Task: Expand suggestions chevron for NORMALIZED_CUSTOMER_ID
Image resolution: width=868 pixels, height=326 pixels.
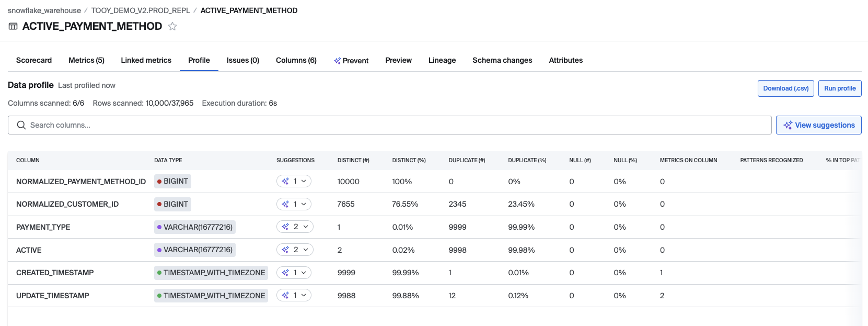Action: coord(304,204)
